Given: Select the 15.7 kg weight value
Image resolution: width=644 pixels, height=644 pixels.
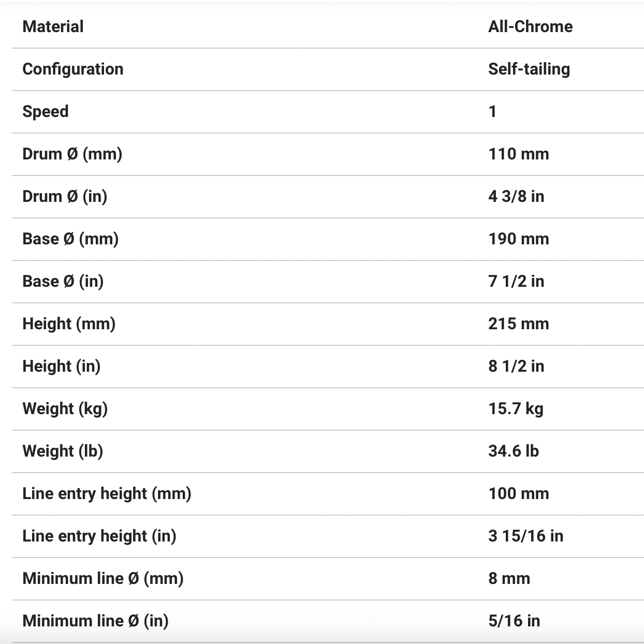Looking at the screenshot, I should coord(516,408).
